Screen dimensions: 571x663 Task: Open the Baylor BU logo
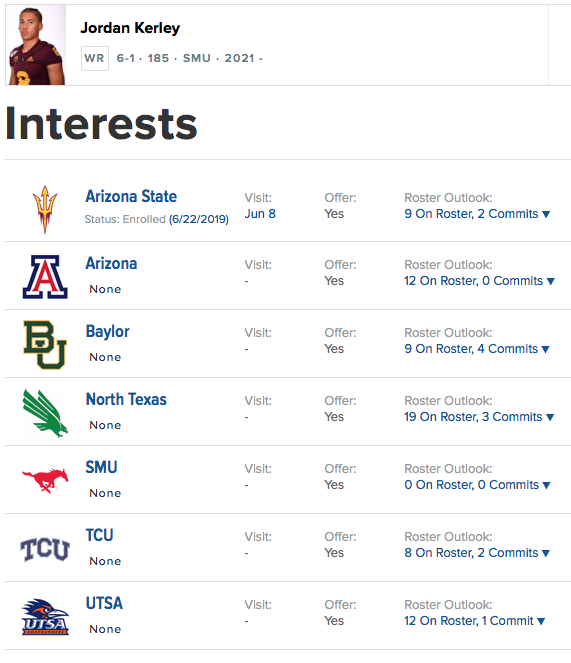(x=45, y=345)
